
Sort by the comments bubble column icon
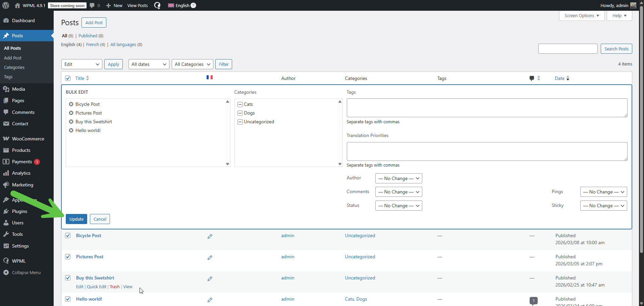532,78
